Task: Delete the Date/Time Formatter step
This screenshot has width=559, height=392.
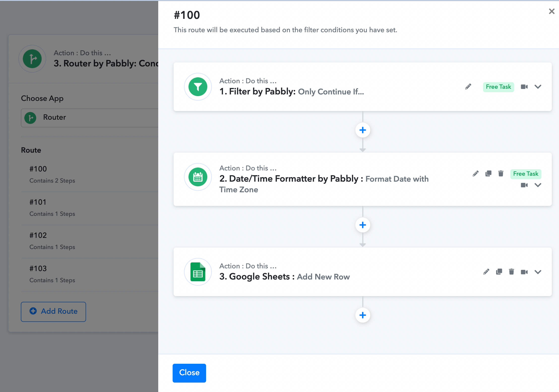Action: coord(501,173)
